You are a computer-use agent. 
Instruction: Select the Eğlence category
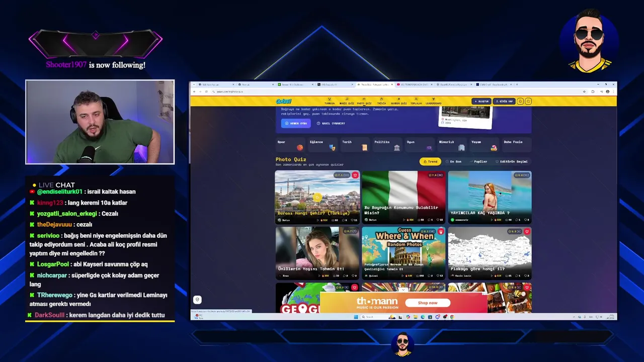[323, 145]
